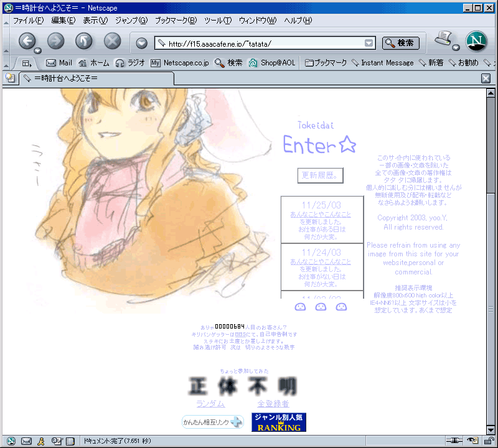Click 検索 in the personal bookmarks toolbar
498x448 pixels.
[228, 63]
